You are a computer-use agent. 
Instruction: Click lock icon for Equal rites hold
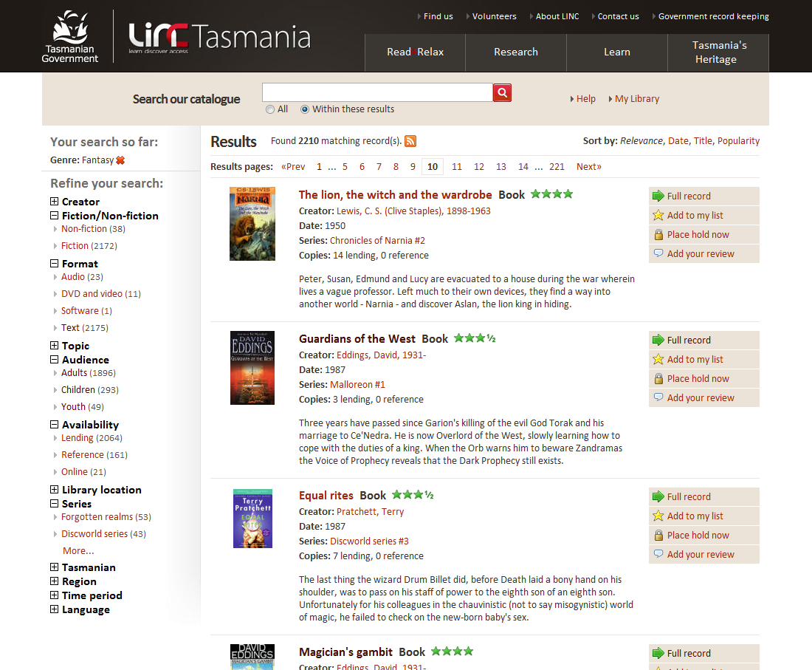point(658,536)
